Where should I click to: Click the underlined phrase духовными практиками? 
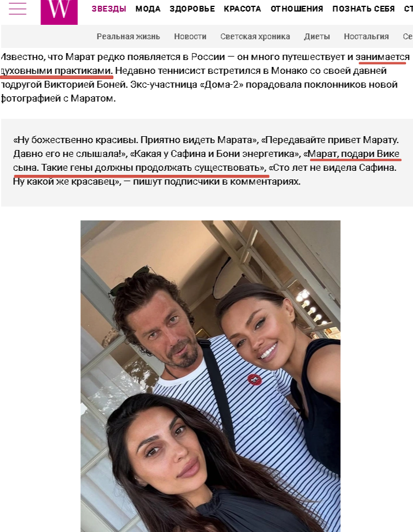[x=57, y=71]
